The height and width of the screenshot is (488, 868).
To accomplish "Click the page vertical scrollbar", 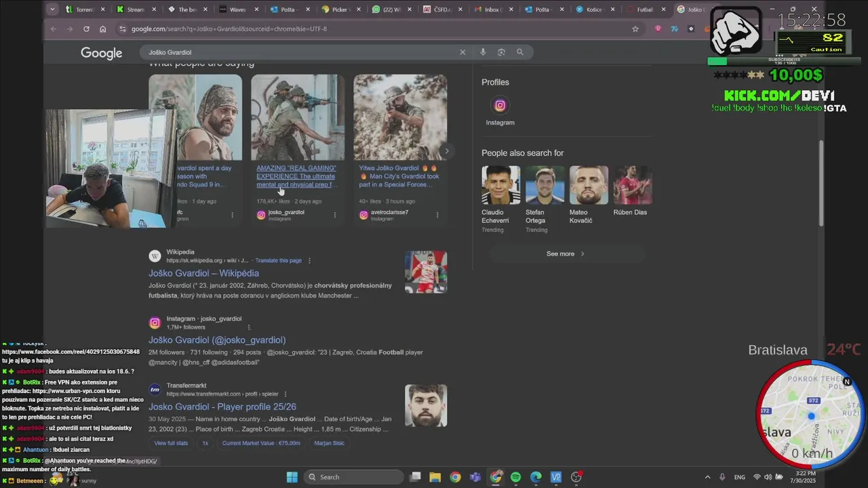I will click(821, 183).
